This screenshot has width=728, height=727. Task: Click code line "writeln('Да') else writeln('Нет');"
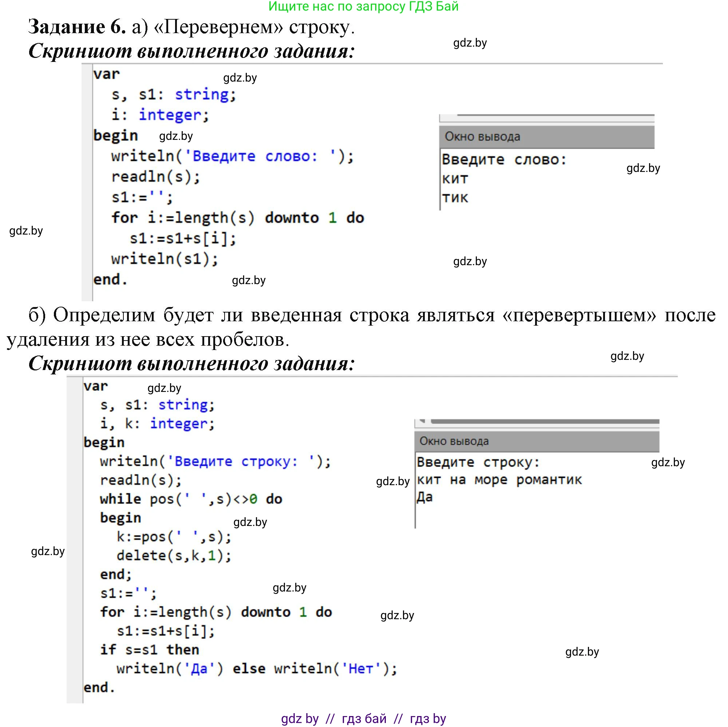[257, 669]
